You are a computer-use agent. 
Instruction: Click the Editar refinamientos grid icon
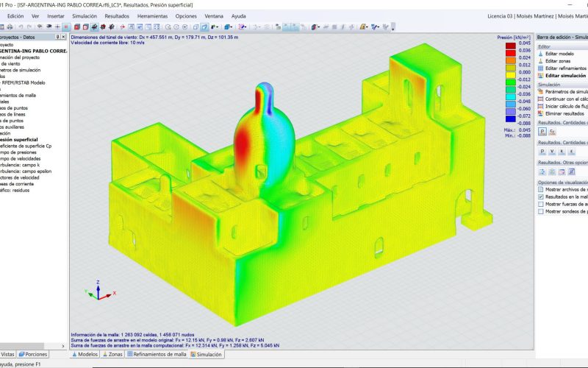pyautogui.click(x=540, y=68)
